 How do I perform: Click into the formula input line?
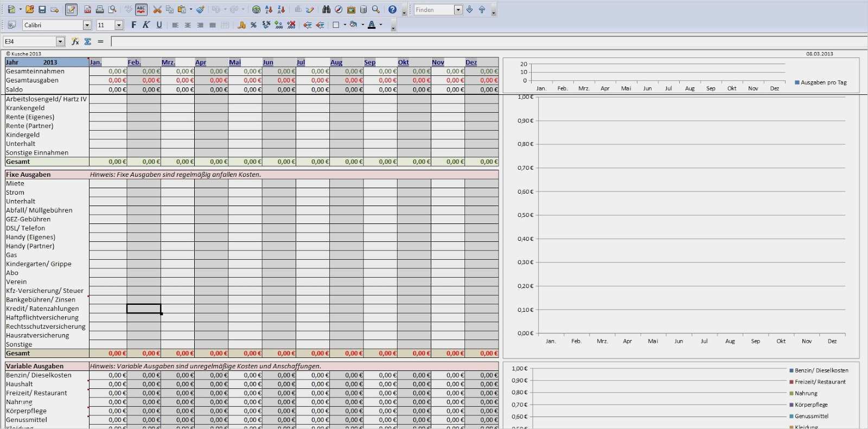click(x=488, y=41)
